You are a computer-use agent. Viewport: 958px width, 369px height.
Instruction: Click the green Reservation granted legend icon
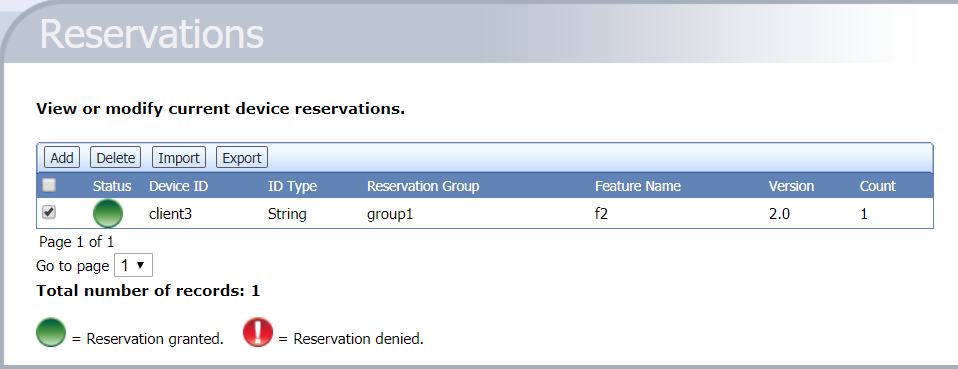[51, 332]
